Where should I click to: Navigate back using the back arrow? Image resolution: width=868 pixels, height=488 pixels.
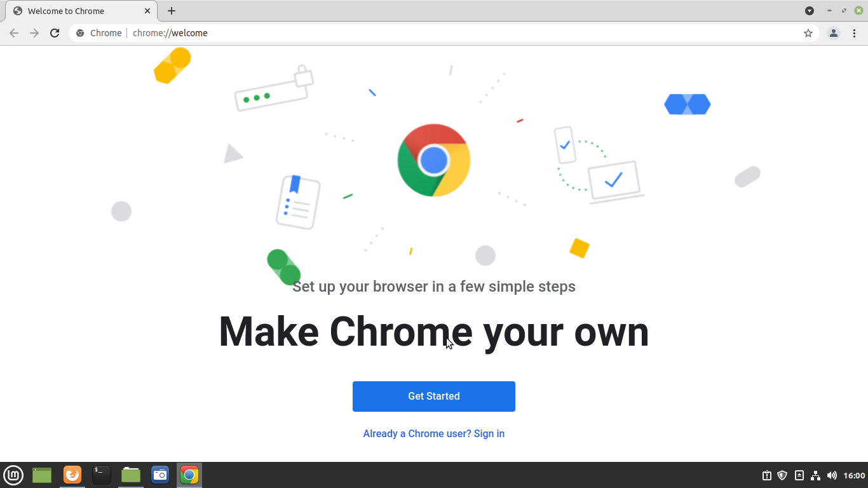point(14,32)
